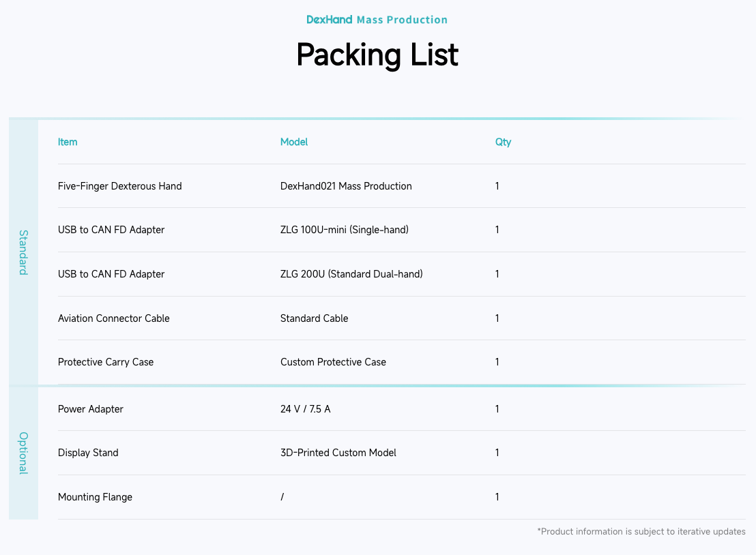Screen dimensions: 756x555
Task: Click the Qty column header
Action: coord(503,142)
